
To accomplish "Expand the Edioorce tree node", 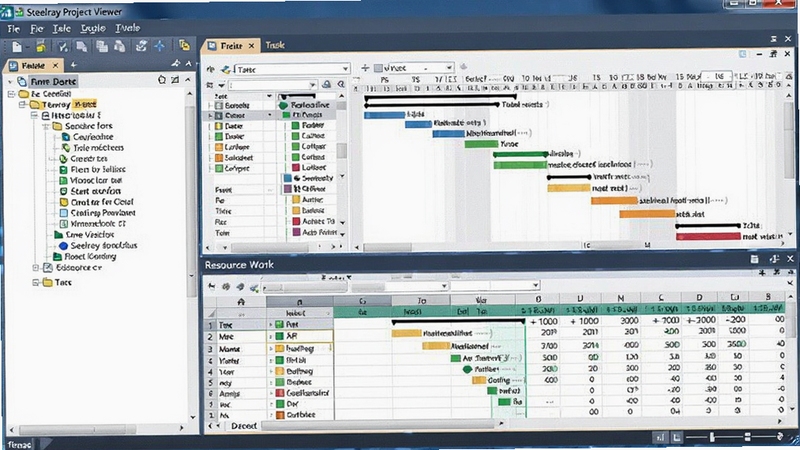I will (x=36, y=267).
